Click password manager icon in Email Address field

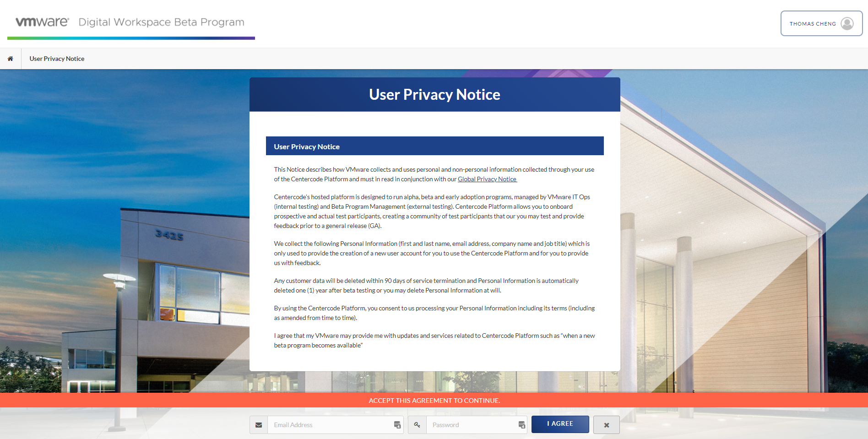[x=397, y=425]
